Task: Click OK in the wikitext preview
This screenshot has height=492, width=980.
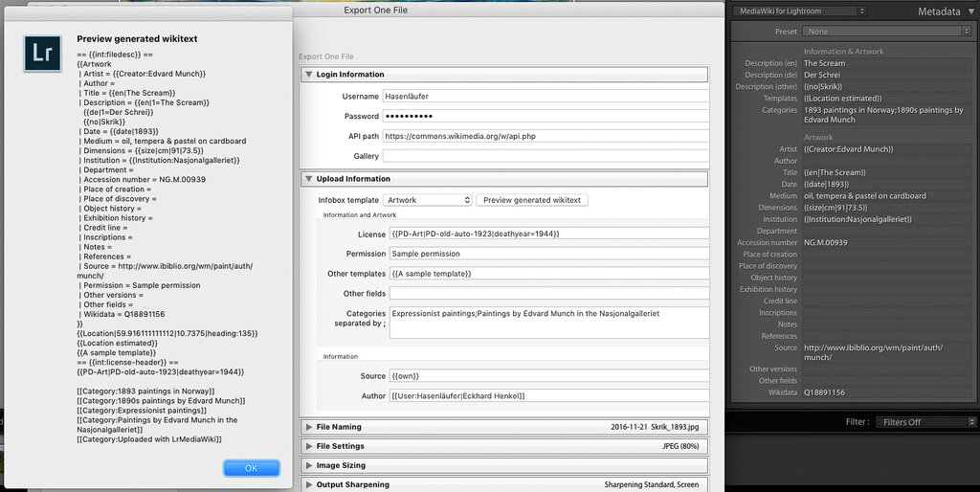Action: 252,468
